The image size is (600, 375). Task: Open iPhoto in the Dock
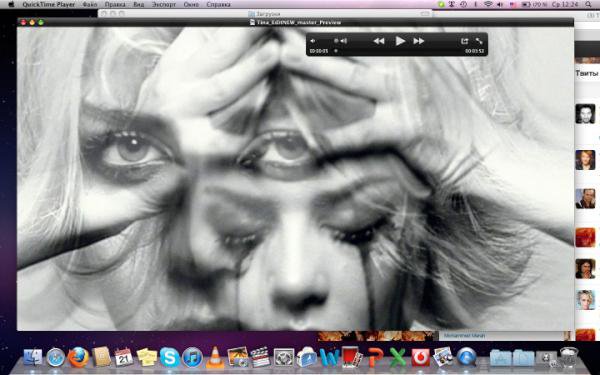click(238, 357)
